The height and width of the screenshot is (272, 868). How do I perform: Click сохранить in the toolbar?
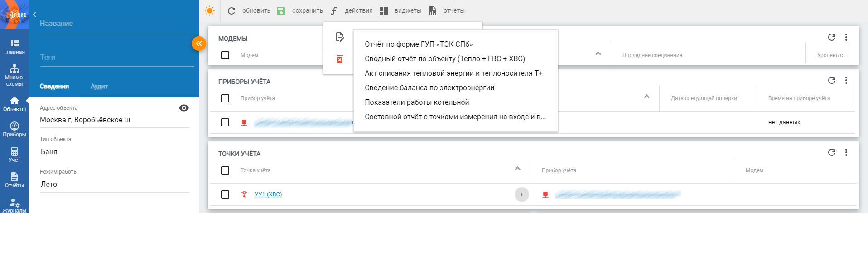pos(308,10)
